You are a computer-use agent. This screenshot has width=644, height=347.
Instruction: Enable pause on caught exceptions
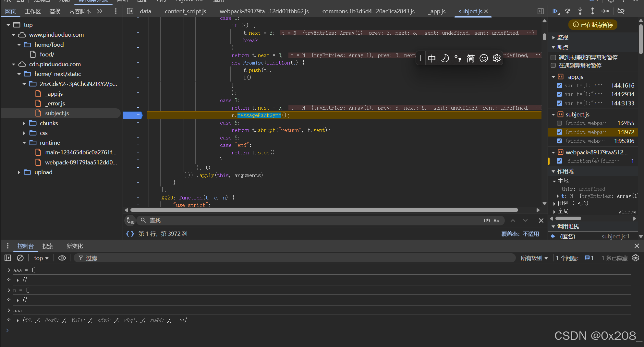(x=553, y=66)
